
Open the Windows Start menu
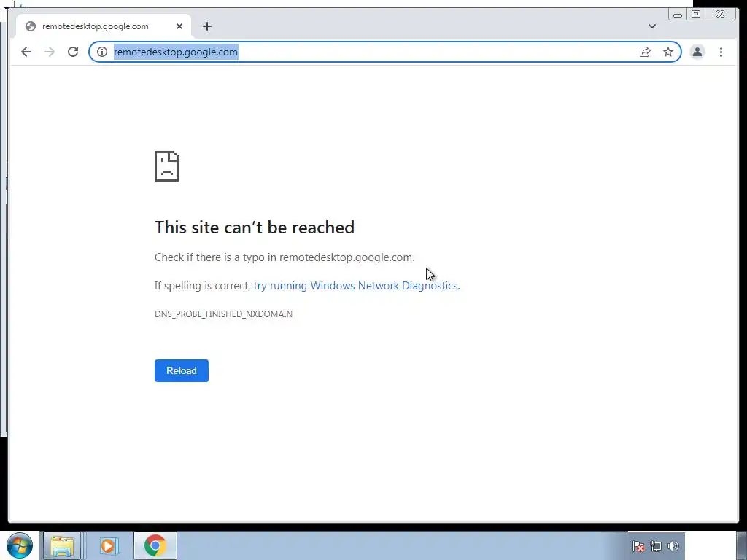[20, 545]
